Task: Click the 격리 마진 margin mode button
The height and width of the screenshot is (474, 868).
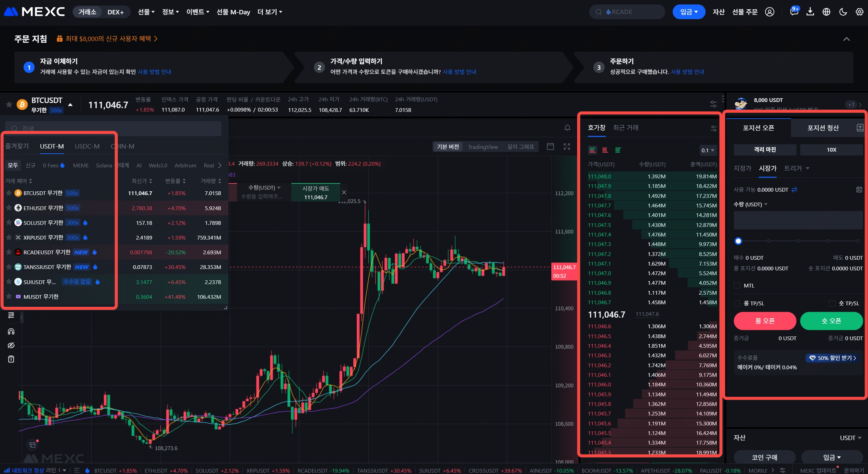Action: (765, 150)
